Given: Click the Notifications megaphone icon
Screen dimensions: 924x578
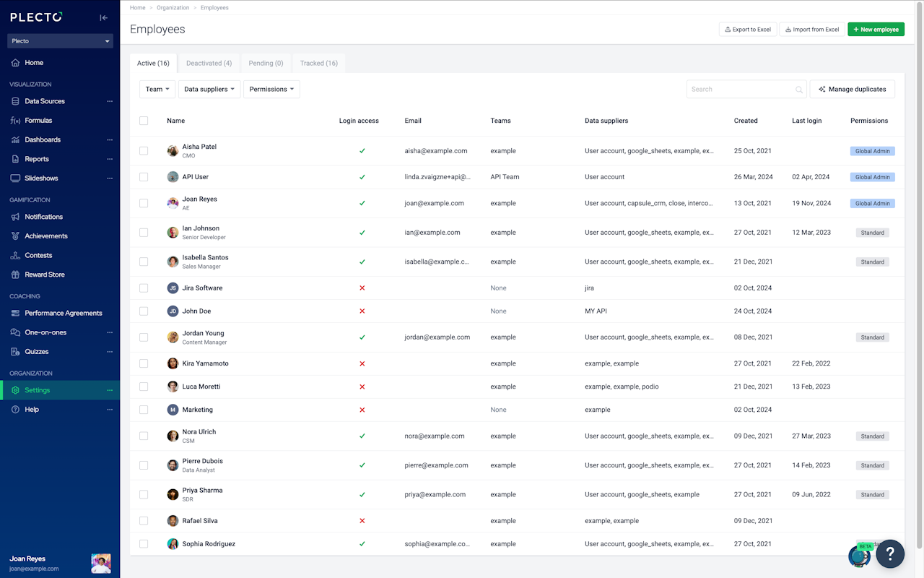Looking at the screenshot, I should pos(15,217).
